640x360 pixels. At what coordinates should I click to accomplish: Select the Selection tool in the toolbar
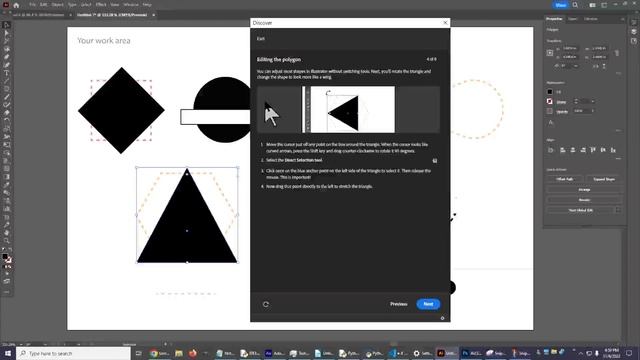click(6, 25)
